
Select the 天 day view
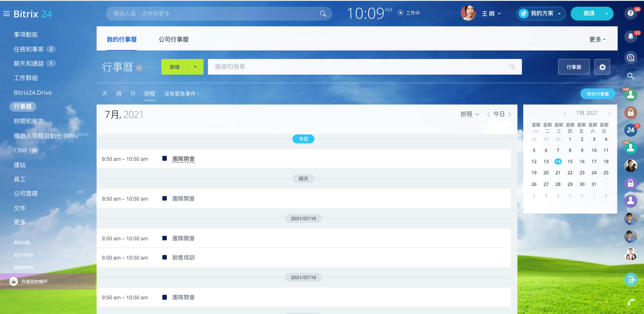(x=104, y=94)
